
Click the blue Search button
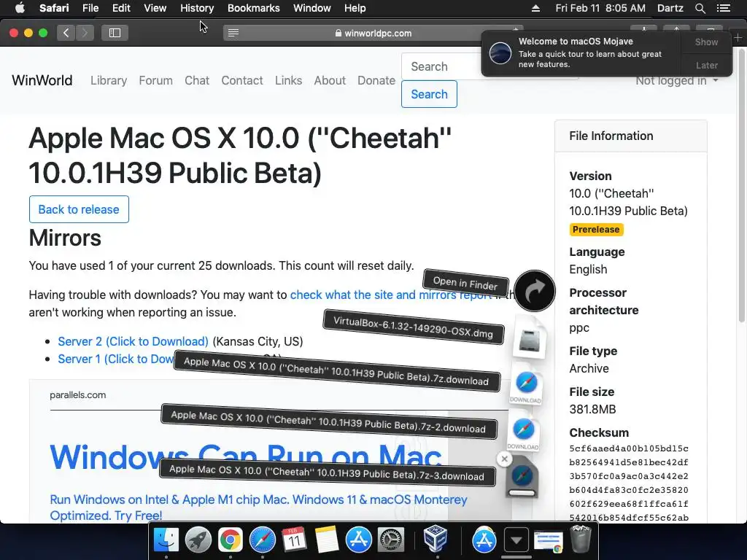[x=429, y=94]
